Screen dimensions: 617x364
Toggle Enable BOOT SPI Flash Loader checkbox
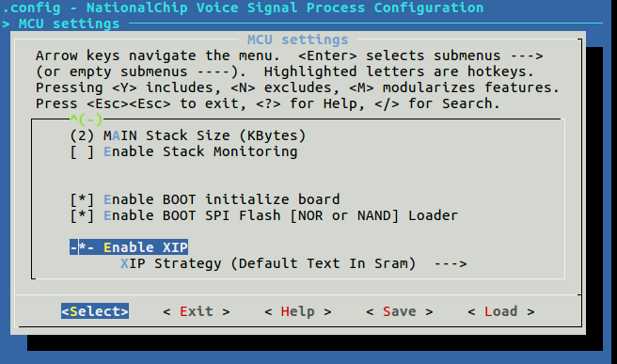tap(263, 215)
